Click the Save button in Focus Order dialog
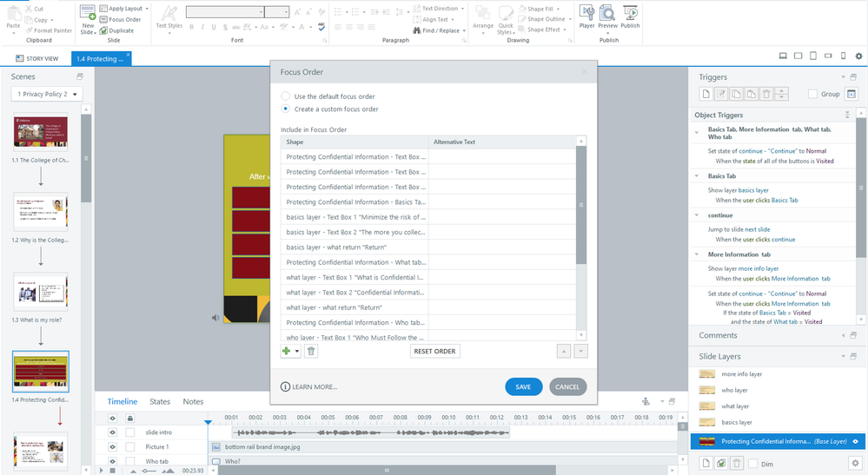This screenshot has width=868, height=475. click(523, 386)
